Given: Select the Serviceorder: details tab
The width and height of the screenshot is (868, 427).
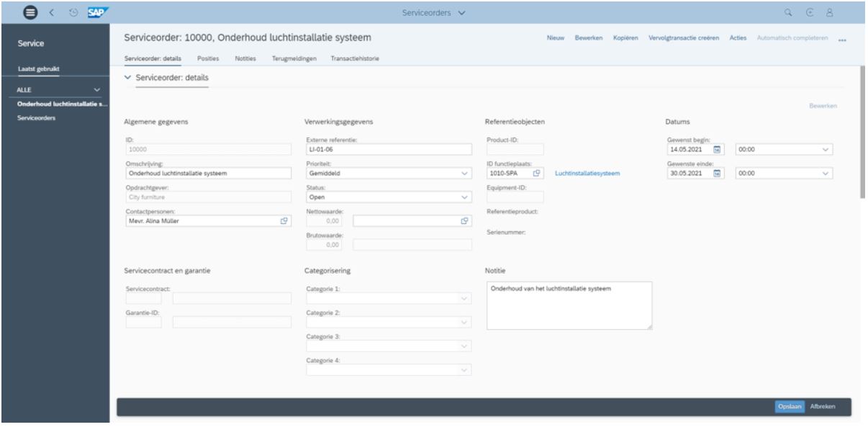Looking at the screenshot, I should tap(153, 58).
